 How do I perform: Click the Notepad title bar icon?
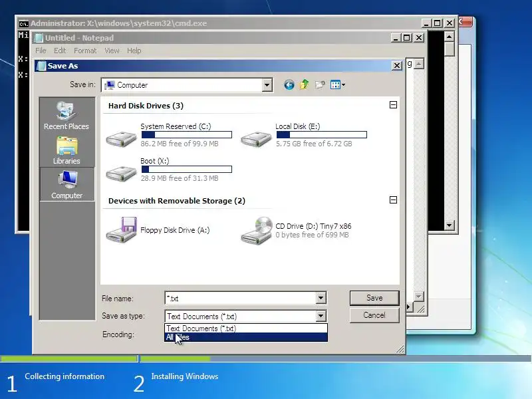[39, 38]
